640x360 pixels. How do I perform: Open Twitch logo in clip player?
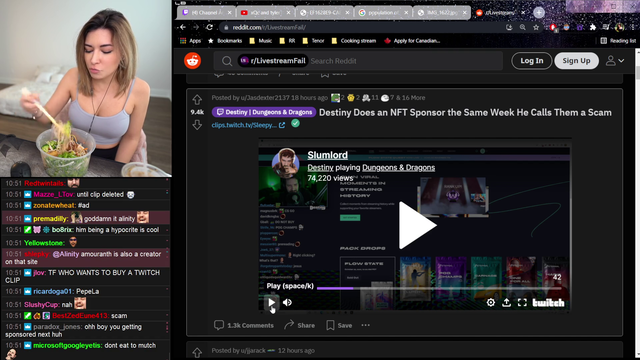point(548,303)
